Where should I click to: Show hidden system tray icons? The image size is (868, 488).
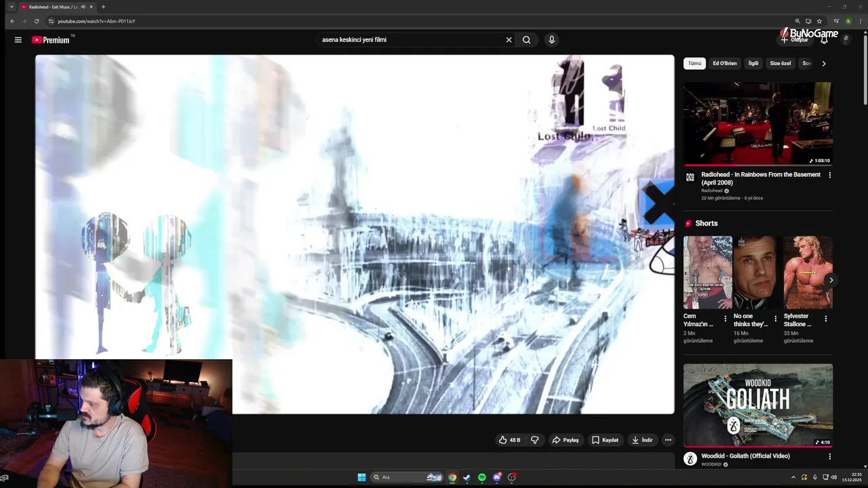coord(793,477)
